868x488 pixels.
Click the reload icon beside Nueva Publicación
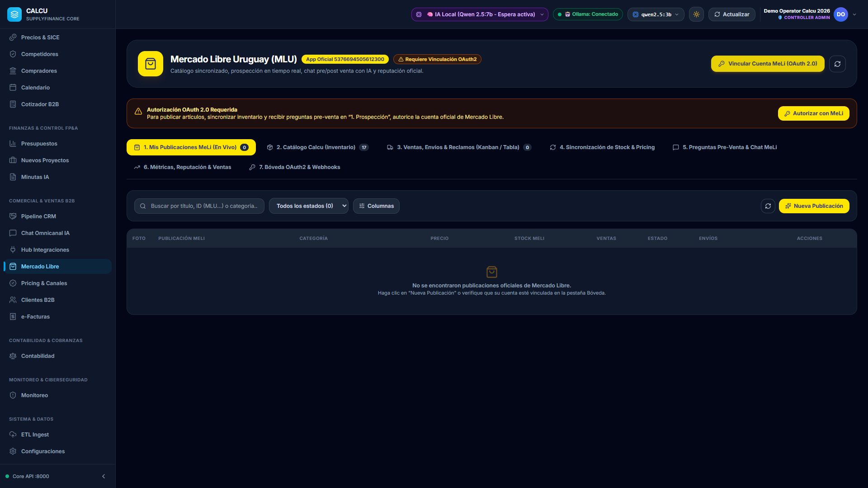click(768, 206)
